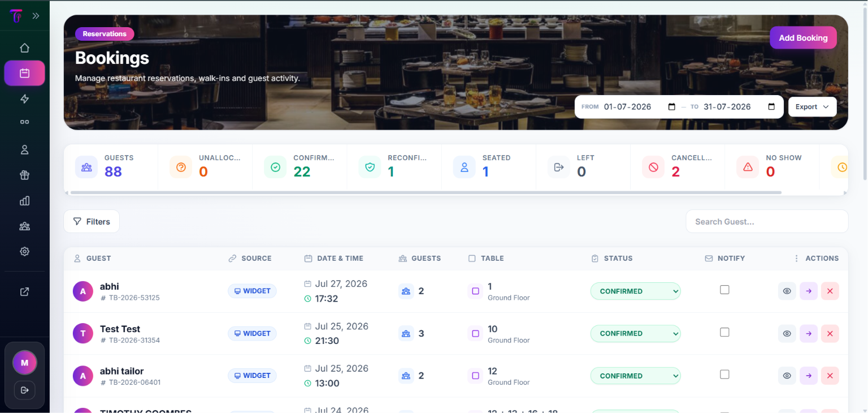Image resolution: width=868 pixels, height=413 pixels.
Task: View abhi tailor booking with eye icon
Action: [787, 376]
